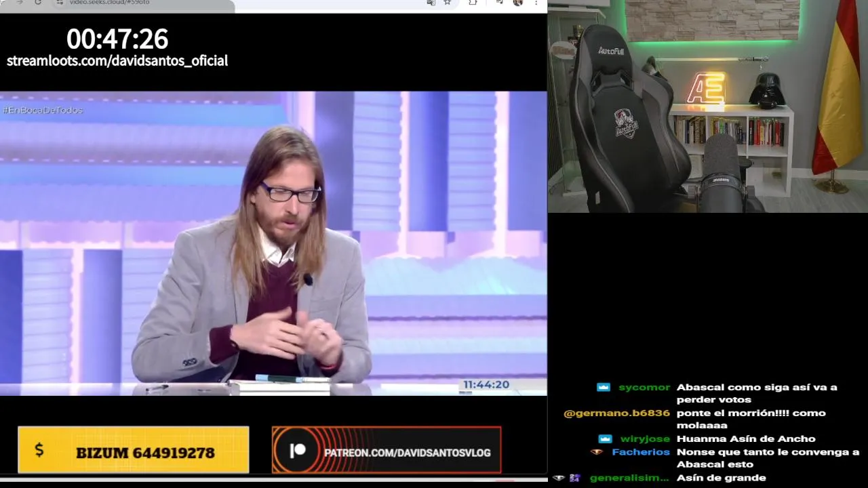Click the diamond badge beside generalisim
The height and width of the screenshot is (488, 868).
(559, 478)
